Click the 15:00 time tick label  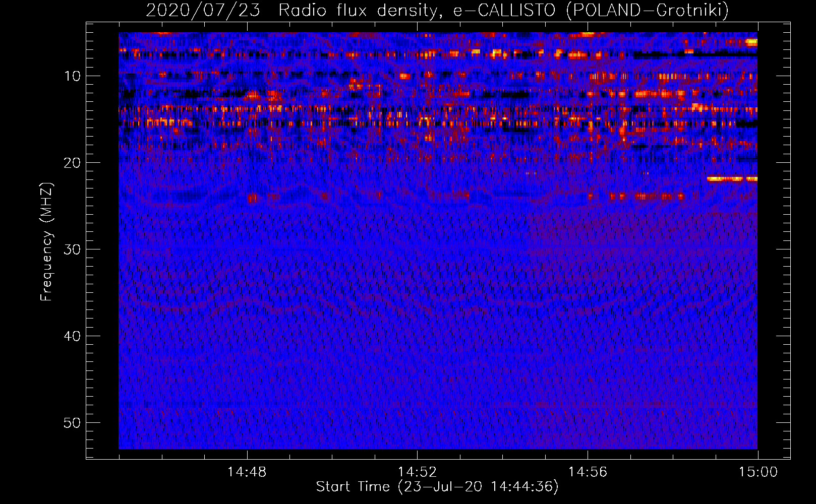[x=758, y=472]
